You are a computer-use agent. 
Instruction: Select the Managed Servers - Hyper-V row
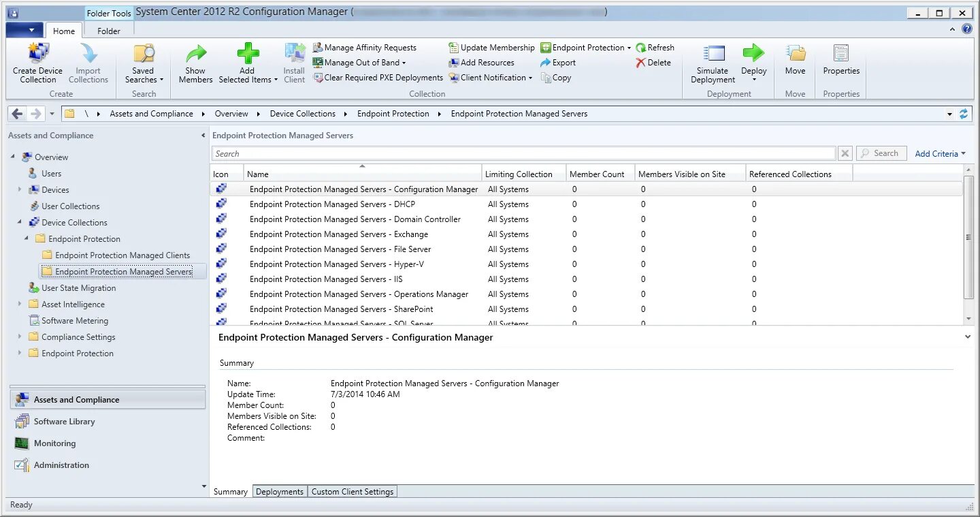point(587,264)
